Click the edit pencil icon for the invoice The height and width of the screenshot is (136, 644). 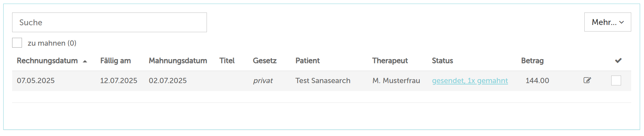[587, 80]
